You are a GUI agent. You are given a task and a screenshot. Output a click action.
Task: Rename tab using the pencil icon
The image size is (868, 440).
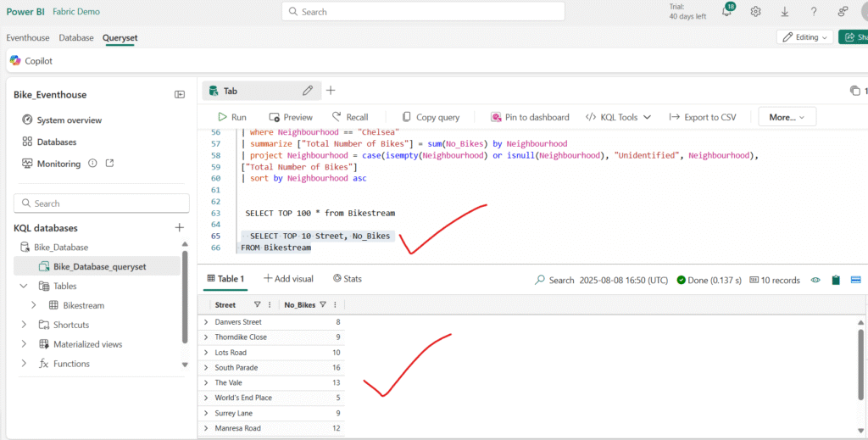[308, 90]
